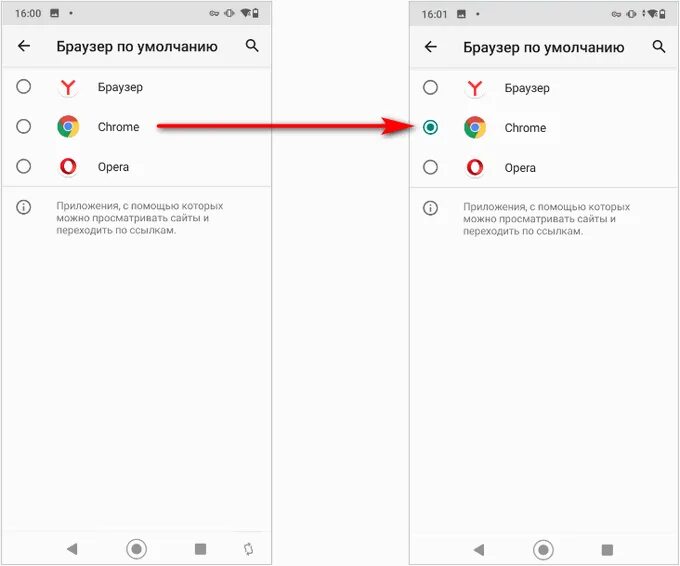Tap the info icon on the left screen

[x=23, y=207]
